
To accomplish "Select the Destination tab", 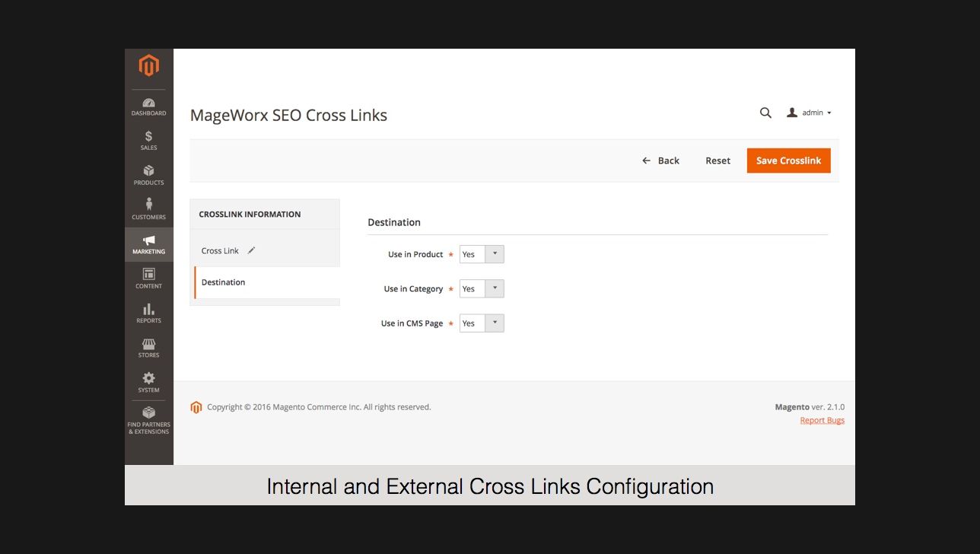I will [223, 282].
